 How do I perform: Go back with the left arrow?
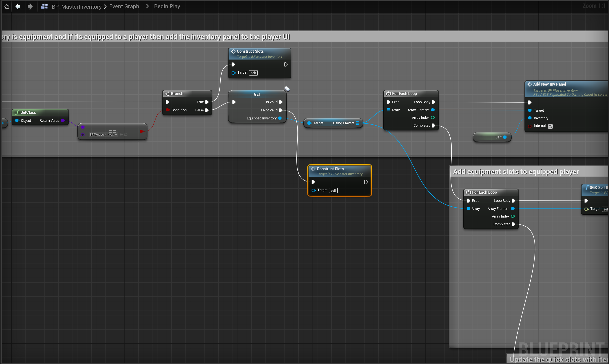pos(18,6)
